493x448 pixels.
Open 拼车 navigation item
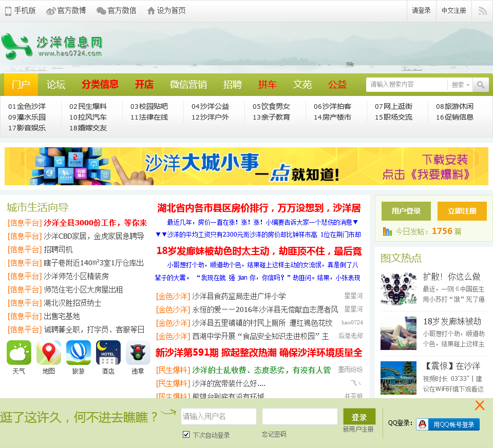click(267, 85)
